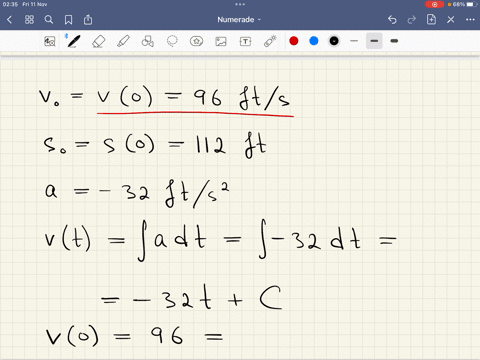The width and height of the screenshot is (480, 360).
Task: Close the editing toolbar with X
Action: (x=451, y=20)
